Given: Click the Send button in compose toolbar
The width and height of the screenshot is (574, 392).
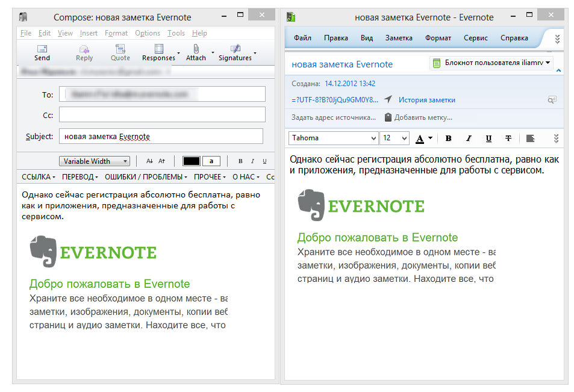Looking at the screenshot, I should [x=42, y=52].
